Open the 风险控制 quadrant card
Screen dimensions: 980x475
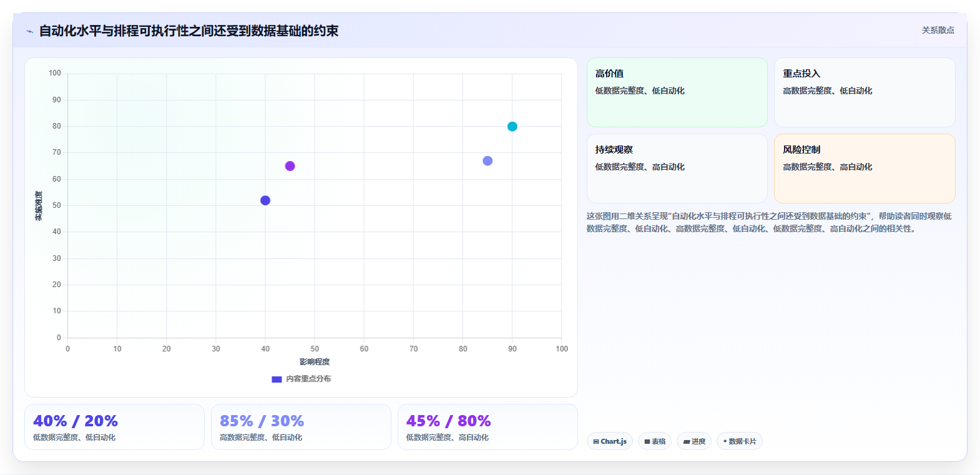pyautogui.click(x=865, y=169)
